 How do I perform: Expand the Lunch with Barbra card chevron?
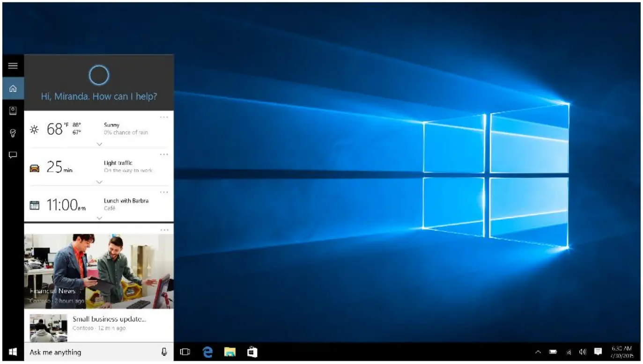point(99,218)
